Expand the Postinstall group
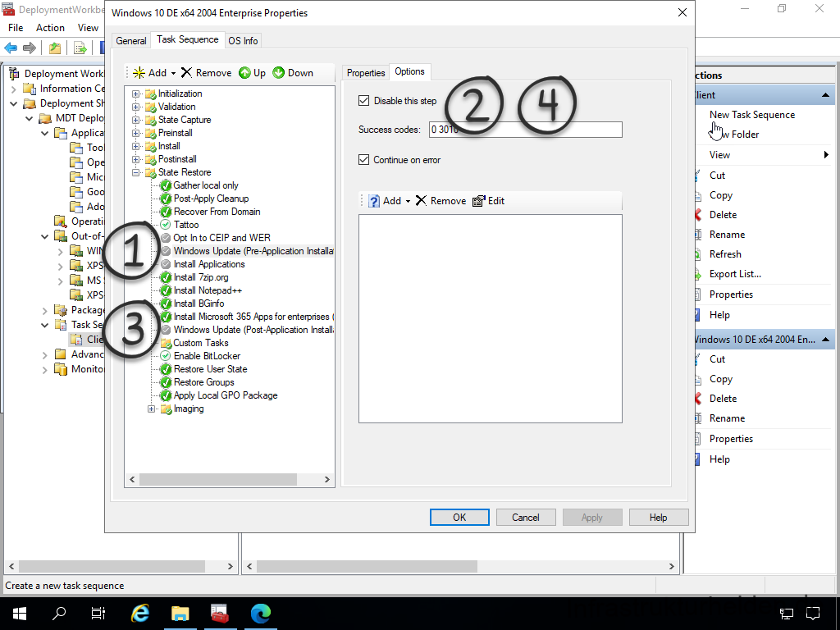 tap(135, 159)
